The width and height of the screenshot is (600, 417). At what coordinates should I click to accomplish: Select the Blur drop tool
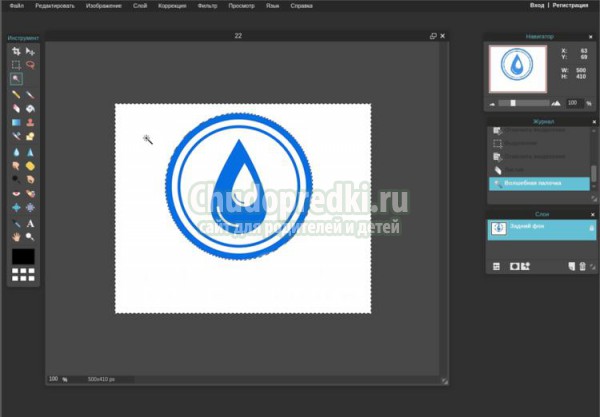[x=16, y=152]
